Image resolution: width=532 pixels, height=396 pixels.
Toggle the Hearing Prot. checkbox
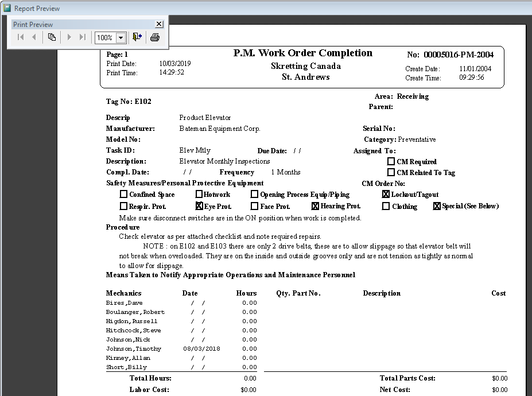click(x=315, y=206)
